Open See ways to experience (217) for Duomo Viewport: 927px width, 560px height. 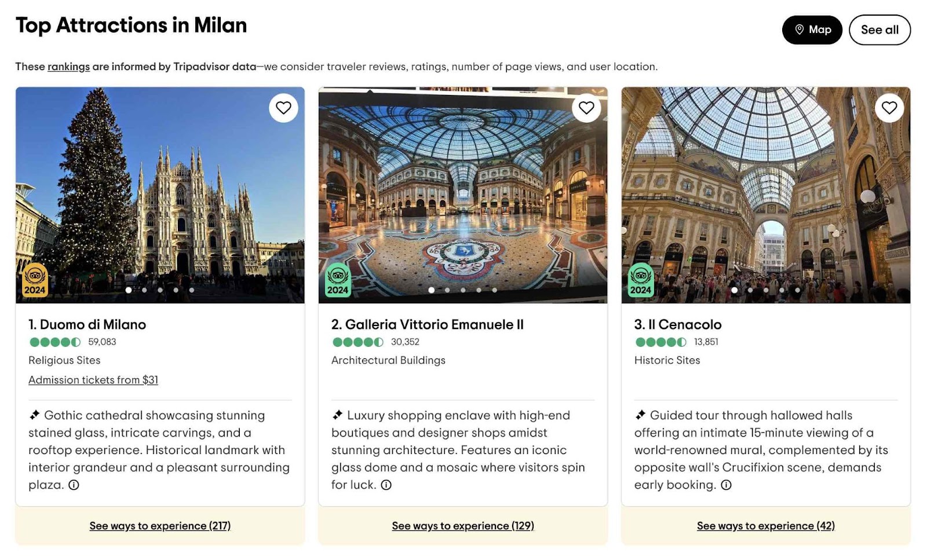pos(159,526)
